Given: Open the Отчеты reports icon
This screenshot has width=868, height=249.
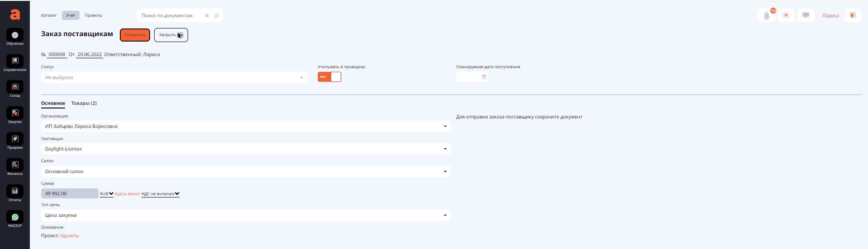Looking at the screenshot, I should pos(15,191).
